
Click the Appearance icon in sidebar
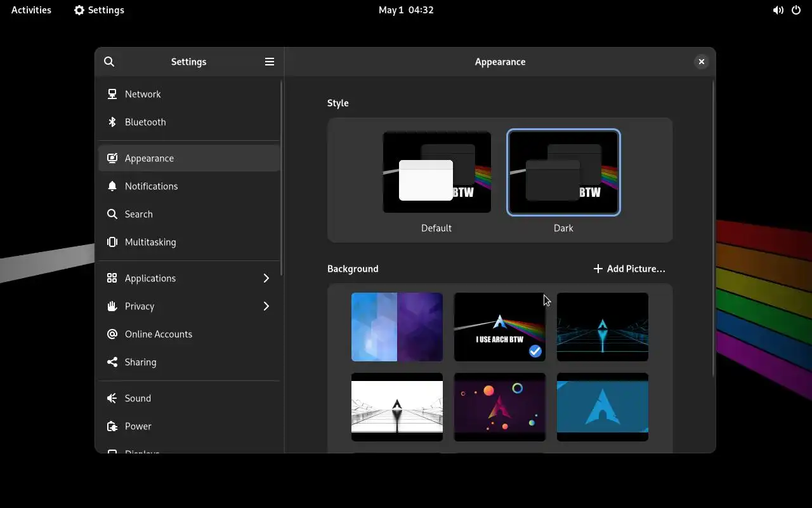click(x=112, y=158)
